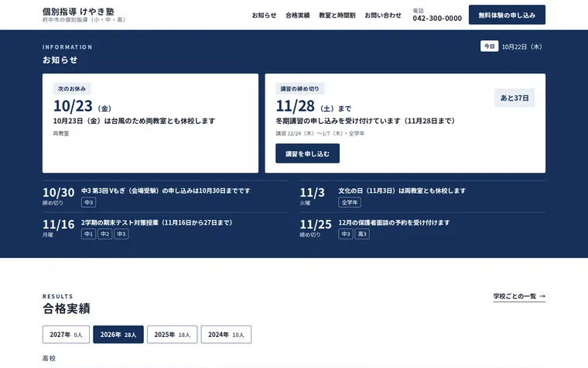Click the 台風のため両教室とも休校 announcement text
The image size is (588, 368).
click(x=135, y=121)
